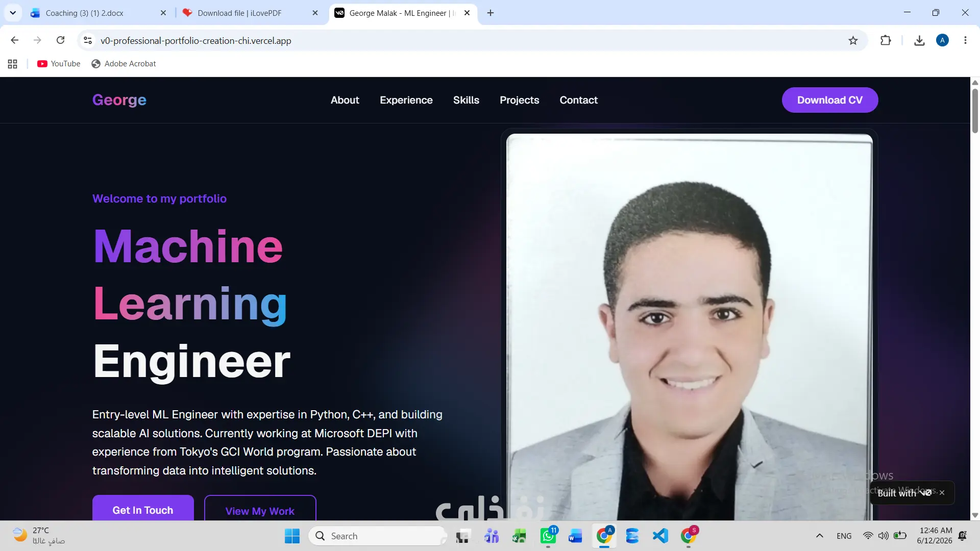
Task: Open the battery status icon
Action: [900, 536]
